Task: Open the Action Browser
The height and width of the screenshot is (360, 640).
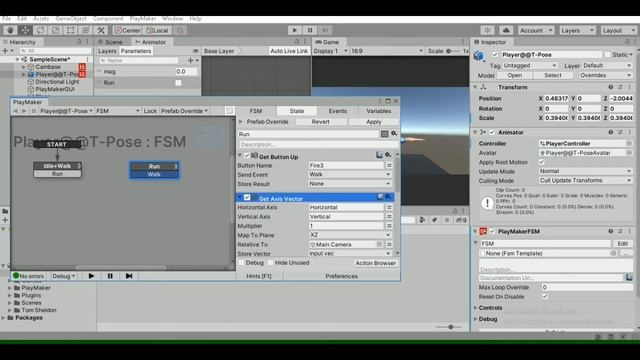Action: point(376,263)
